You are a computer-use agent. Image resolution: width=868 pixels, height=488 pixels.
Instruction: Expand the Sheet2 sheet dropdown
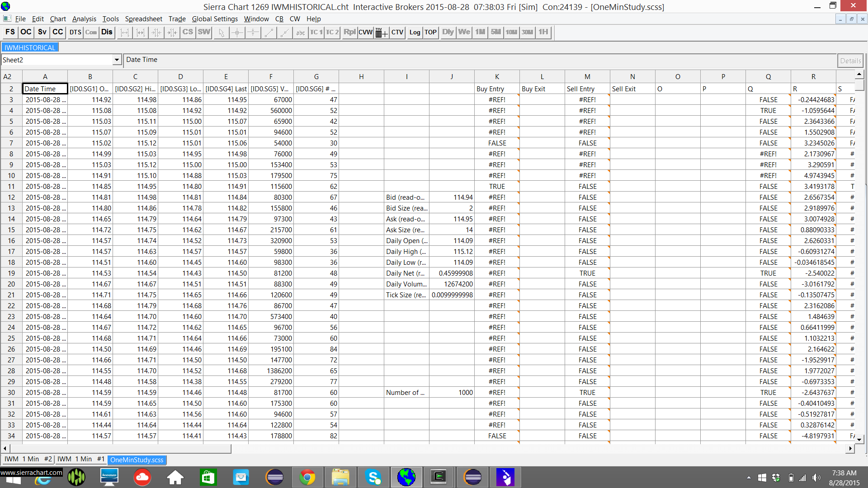(x=117, y=60)
